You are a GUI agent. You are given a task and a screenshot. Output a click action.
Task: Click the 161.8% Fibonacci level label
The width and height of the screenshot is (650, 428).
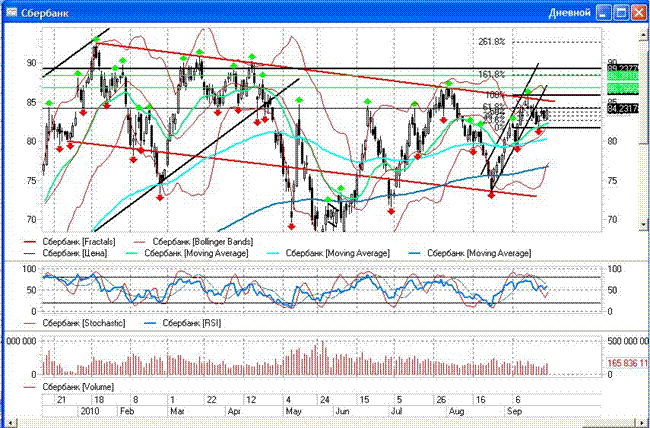[492, 75]
